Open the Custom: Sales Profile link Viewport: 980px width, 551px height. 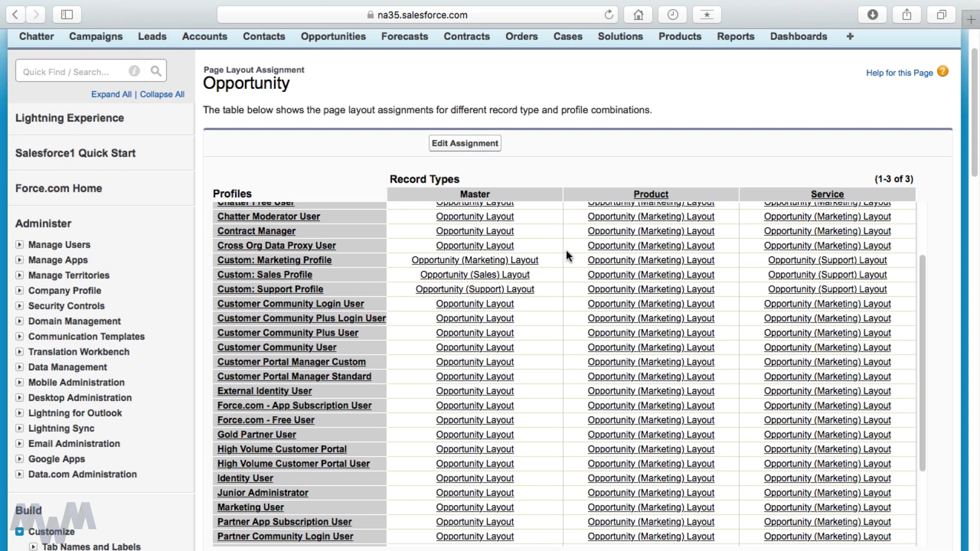(x=264, y=274)
